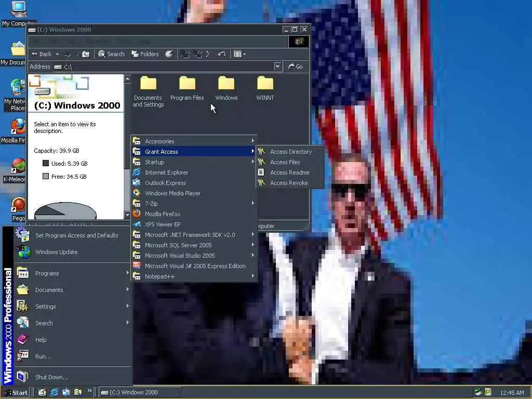Expand Microsoft Visual Studio 2005 submenu
This screenshot has height=399, width=532.
[194, 256]
